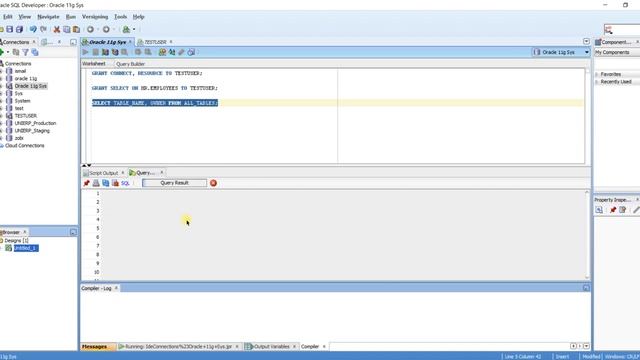Screen dimensions: 640x360
Task: Select Untitled_1 design in Browser panel
Action: coord(26,248)
